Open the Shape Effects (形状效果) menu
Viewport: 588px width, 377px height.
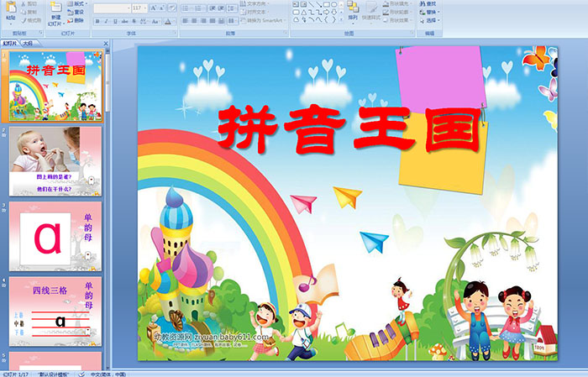pos(398,20)
